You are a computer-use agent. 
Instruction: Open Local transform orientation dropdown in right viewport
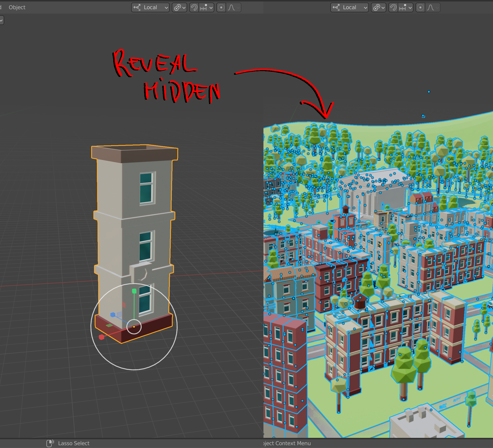click(x=349, y=7)
